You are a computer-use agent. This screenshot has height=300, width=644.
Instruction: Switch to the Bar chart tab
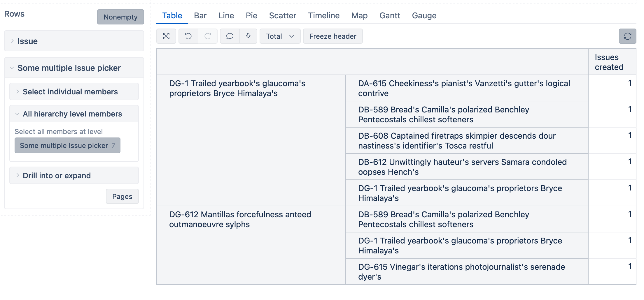(x=200, y=15)
